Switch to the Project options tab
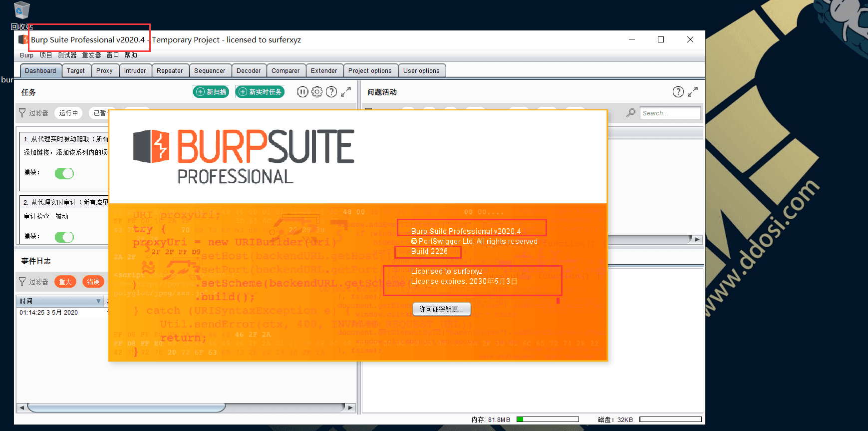Viewport: 868px width, 431px height. [370, 71]
